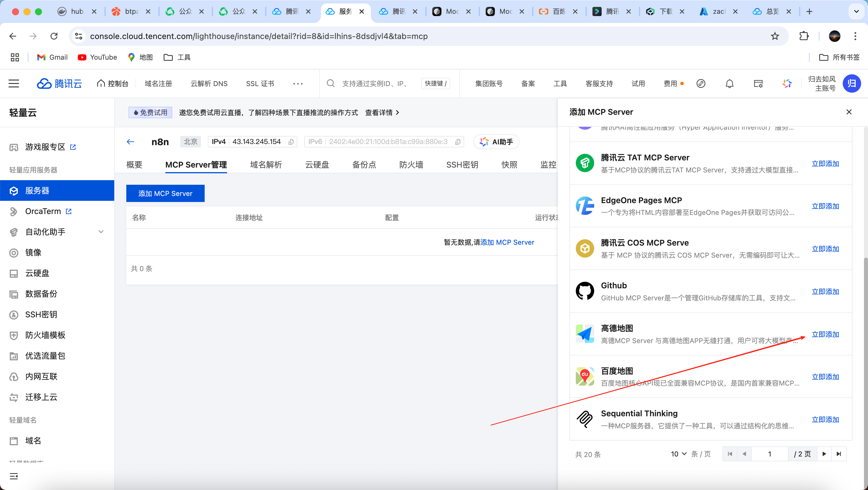Go back with the blue arrow beside n8n

[130, 142]
